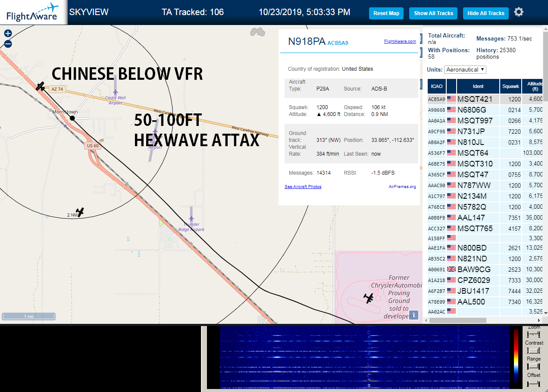Screen dimensions: 548x392
Task: Click the US flag in MSQT421 row
Action: (x=451, y=99)
